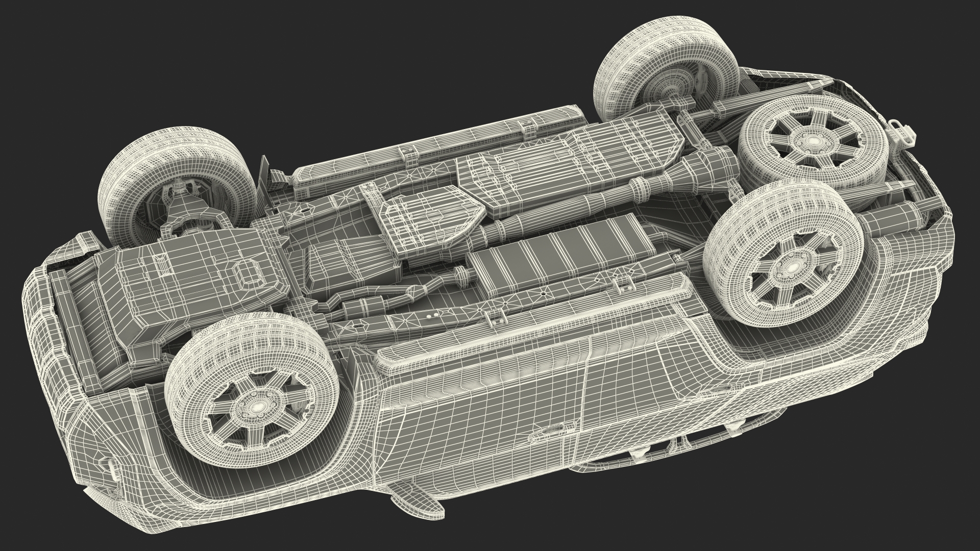The width and height of the screenshot is (980, 551).
Task: Click the rear wheel with visible spokes
Action: pyautogui.click(x=790, y=267)
